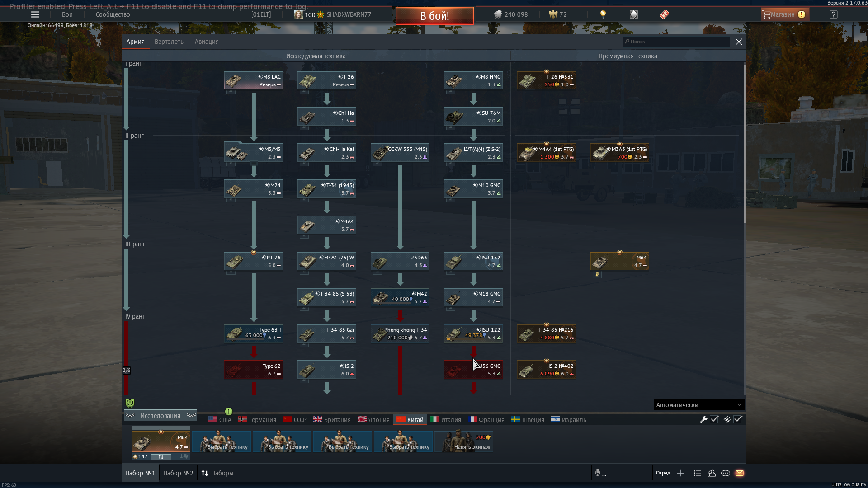Screen dimensions: 868x488
Task: Select the premium M64 in tree
Action: coord(620,261)
